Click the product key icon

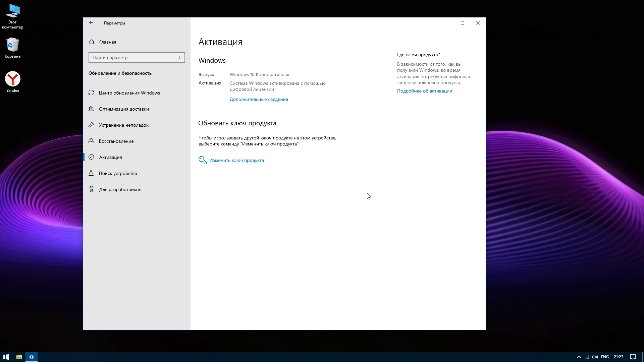(202, 160)
